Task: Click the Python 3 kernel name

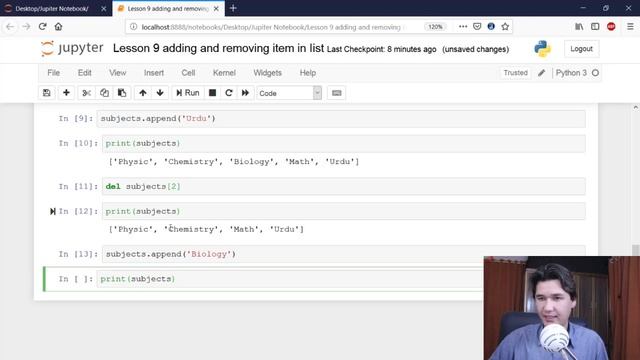Action: pos(571,73)
